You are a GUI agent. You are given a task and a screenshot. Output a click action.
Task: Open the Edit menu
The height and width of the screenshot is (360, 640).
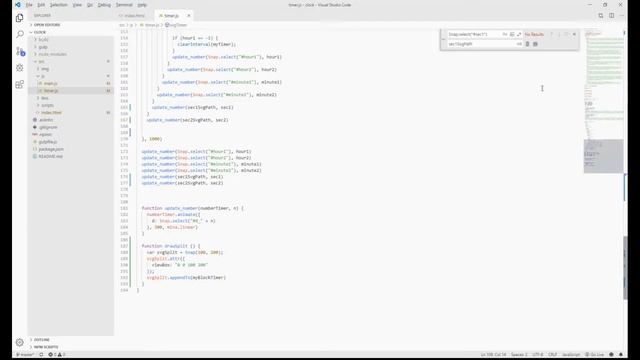click(x=41, y=5)
